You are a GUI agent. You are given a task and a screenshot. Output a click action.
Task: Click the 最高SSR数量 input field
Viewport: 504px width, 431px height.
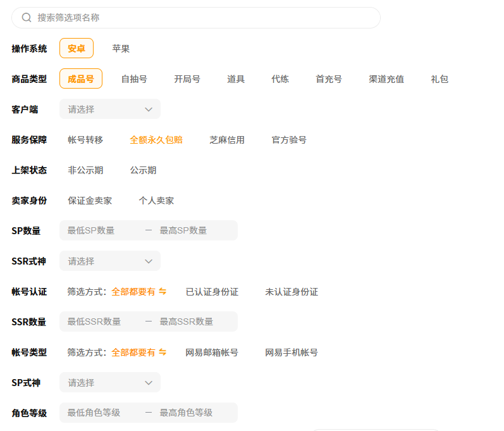point(195,322)
